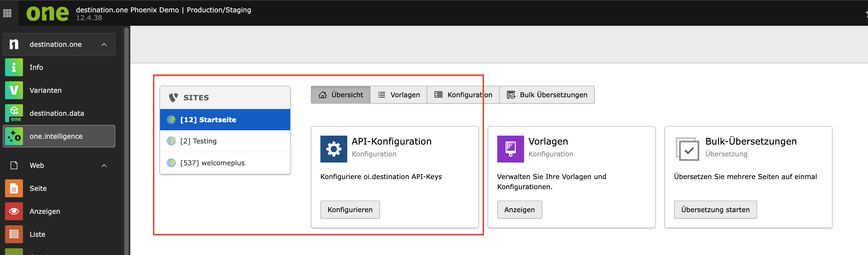Collapse the Web module group chevron
The image size is (868, 255).
tap(104, 166)
